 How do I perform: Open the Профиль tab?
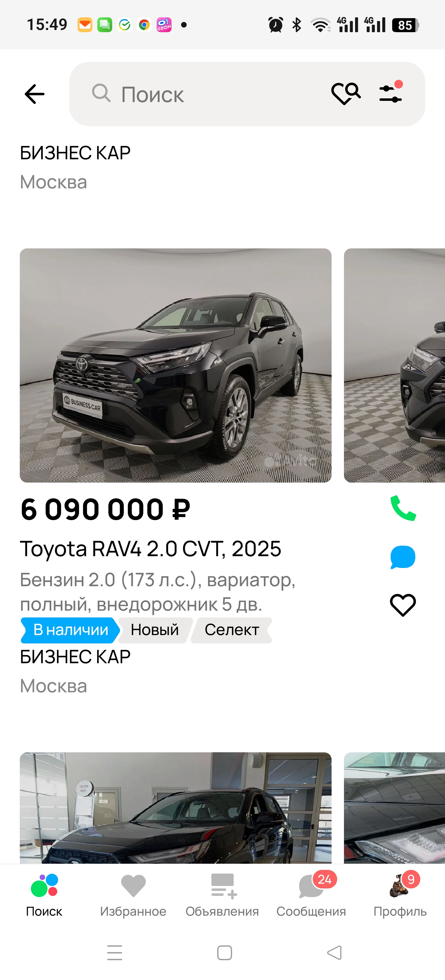tap(400, 896)
